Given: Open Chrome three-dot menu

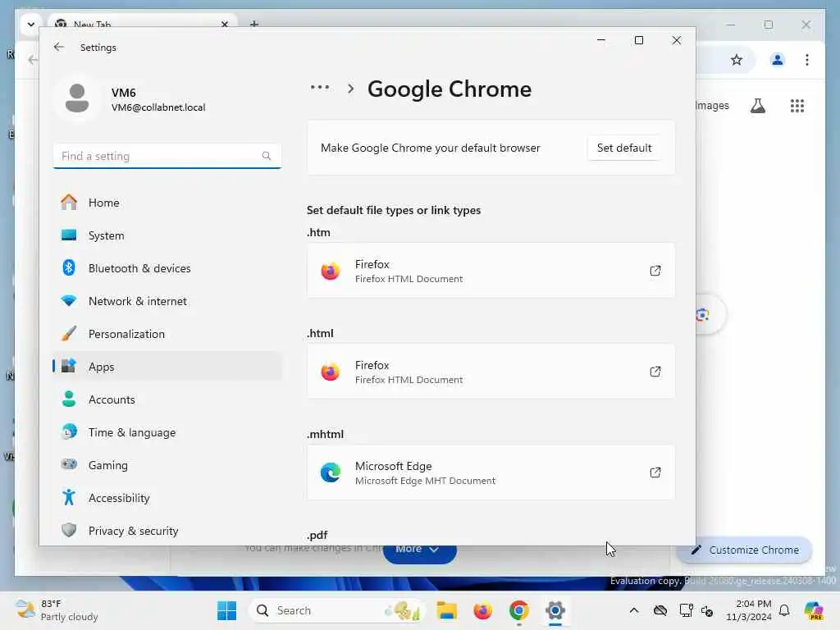Looking at the screenshot, I should coord(807,60).
